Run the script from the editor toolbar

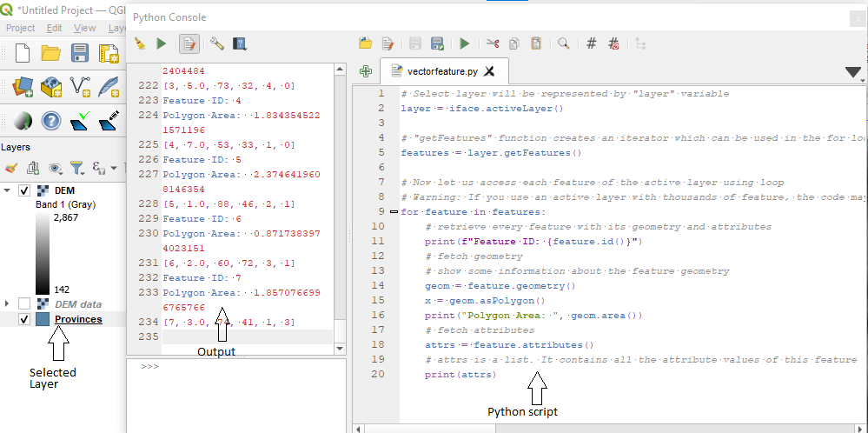coord(465,43)
